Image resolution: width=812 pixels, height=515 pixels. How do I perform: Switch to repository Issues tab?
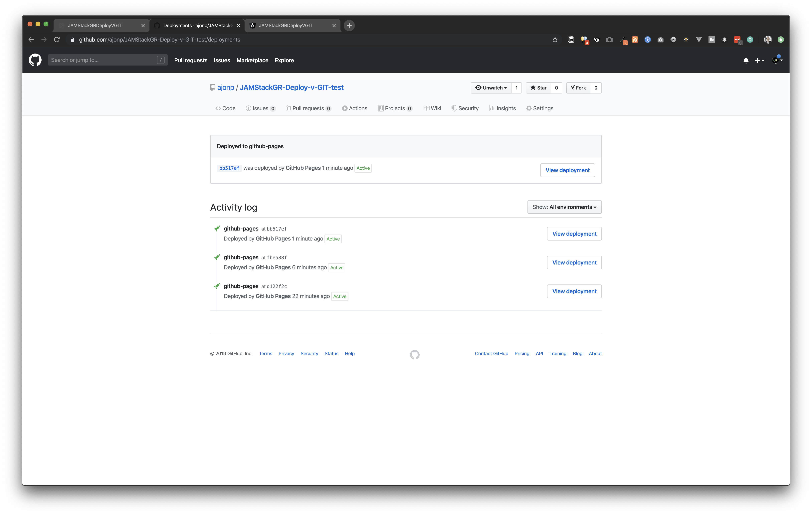[260, 108]
